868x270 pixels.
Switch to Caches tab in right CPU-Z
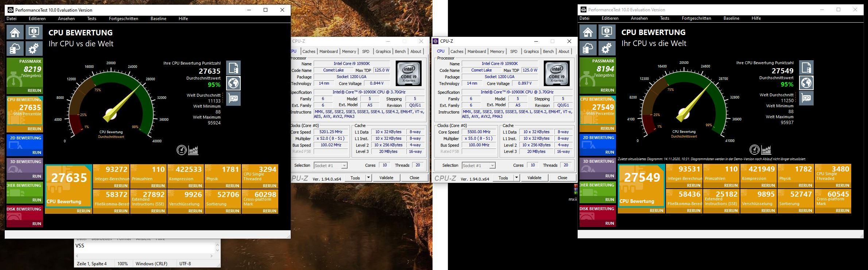coord(457,51)
